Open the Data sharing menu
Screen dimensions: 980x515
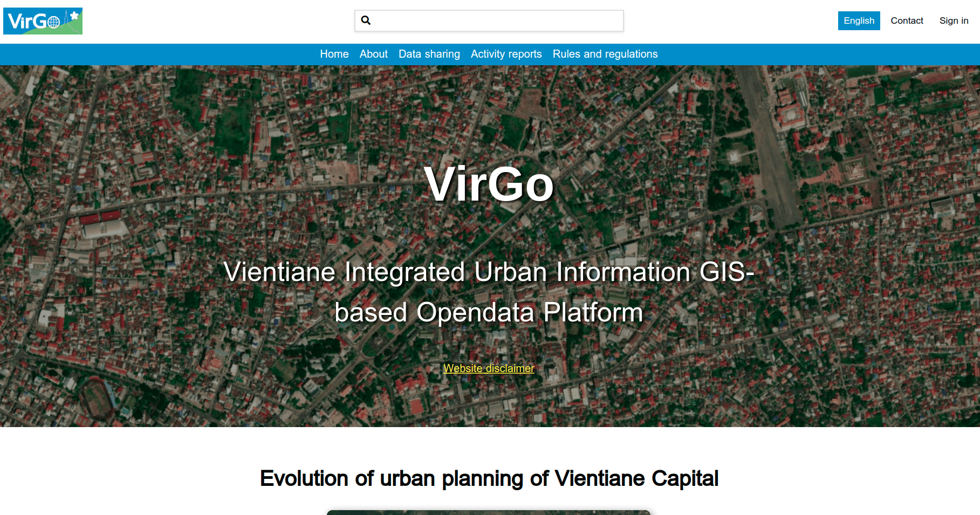[429, 54]
